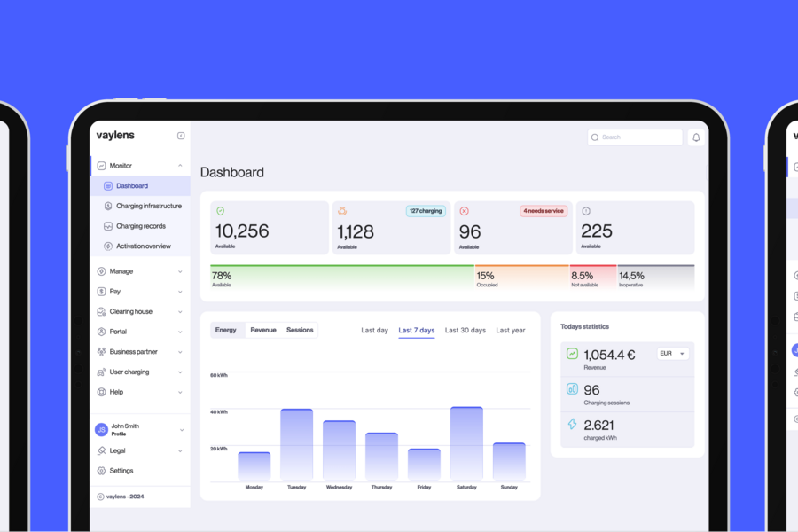The height and width of the screenshot is (532, 798).
Task: Click the Activation overview icon
Action: pos(108,246)
